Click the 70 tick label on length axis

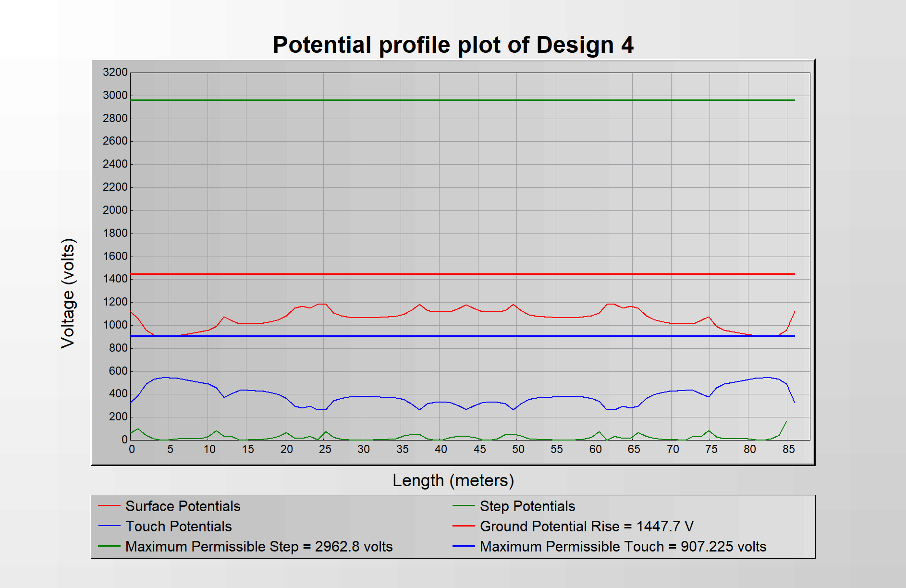673,449
